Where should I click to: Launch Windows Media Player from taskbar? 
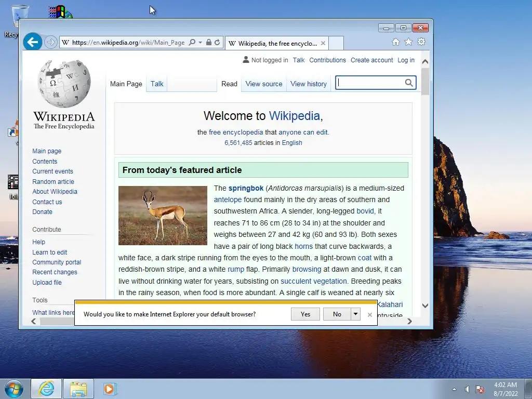pyautogui.click(x=110, y=389)
